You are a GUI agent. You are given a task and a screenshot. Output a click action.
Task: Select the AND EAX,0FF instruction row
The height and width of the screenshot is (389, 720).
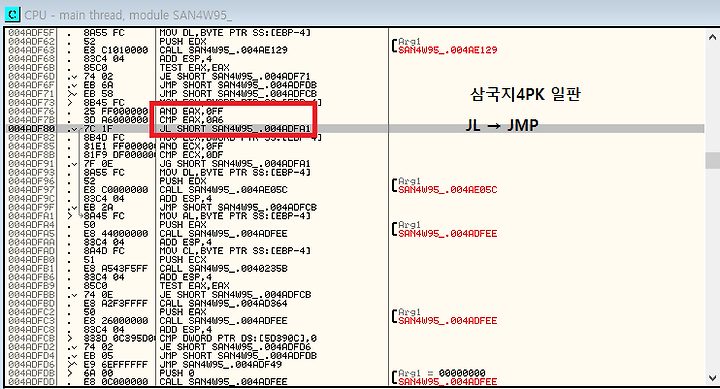tap(191, 111)
